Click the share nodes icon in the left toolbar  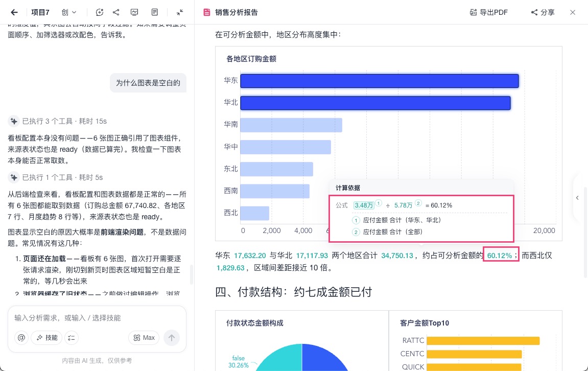coord(116,12)
